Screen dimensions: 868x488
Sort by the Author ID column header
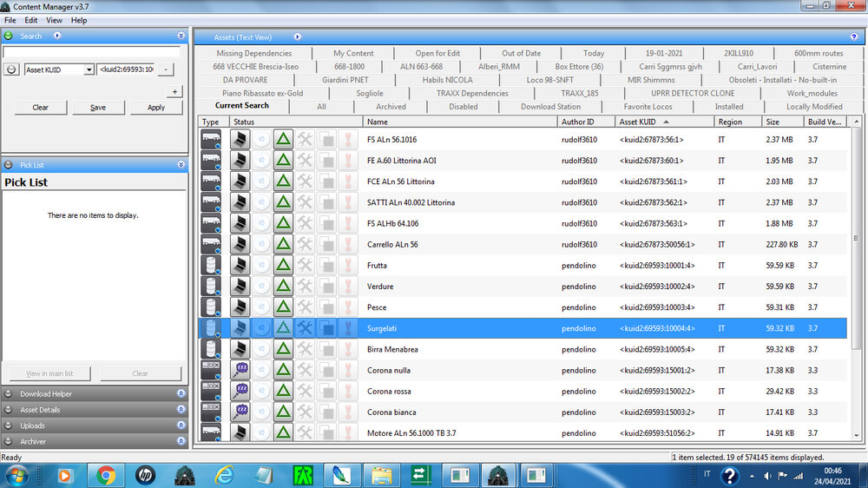pyautogui.click(x=586, y=122)
